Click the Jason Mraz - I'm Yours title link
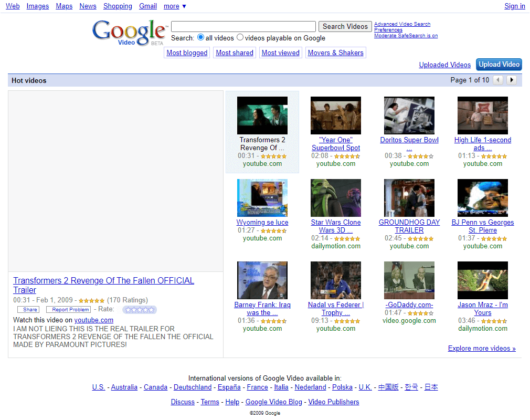Screen dimensions: 530x420 [x=483, y=309]
